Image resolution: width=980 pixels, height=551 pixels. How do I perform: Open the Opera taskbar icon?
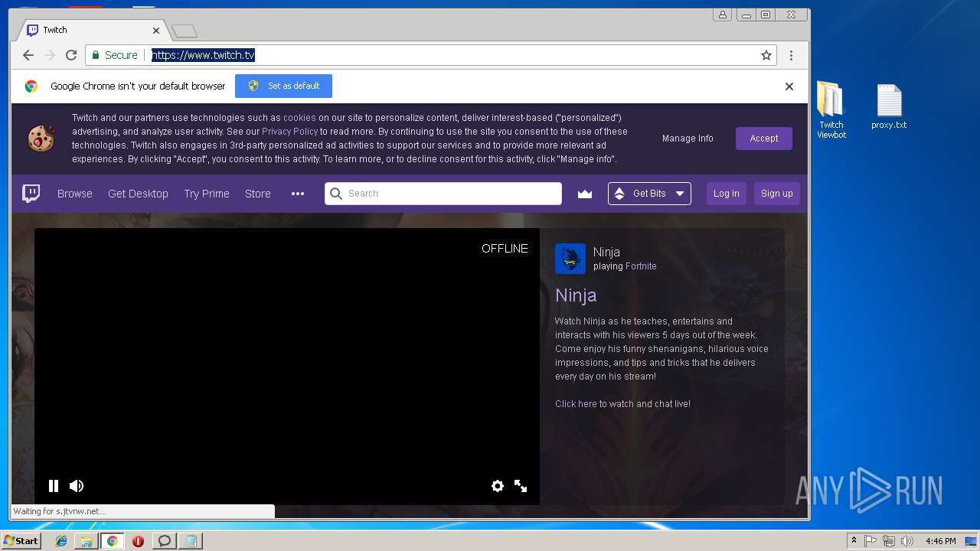pos(138,541)
